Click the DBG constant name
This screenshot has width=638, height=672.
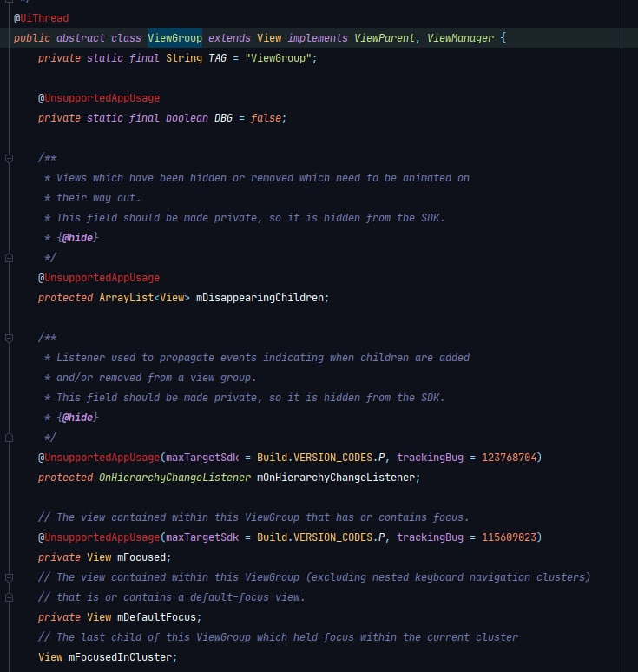[x=223, y=118]
